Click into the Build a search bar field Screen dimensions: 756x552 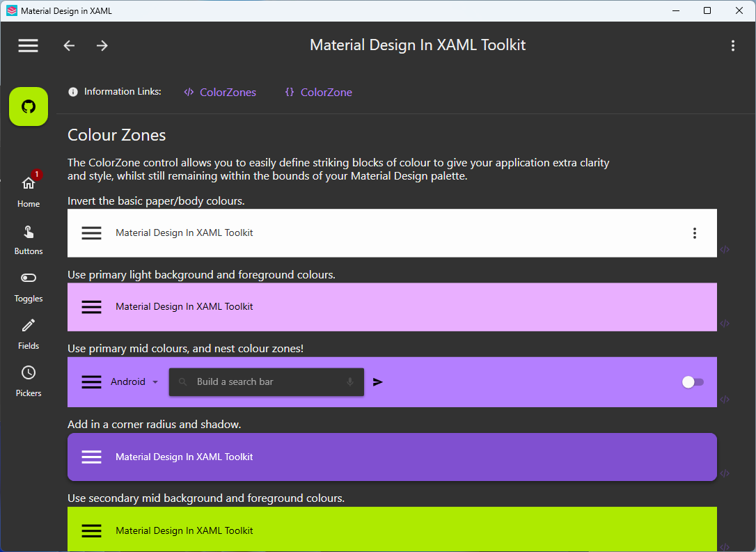tap(267, 382)
